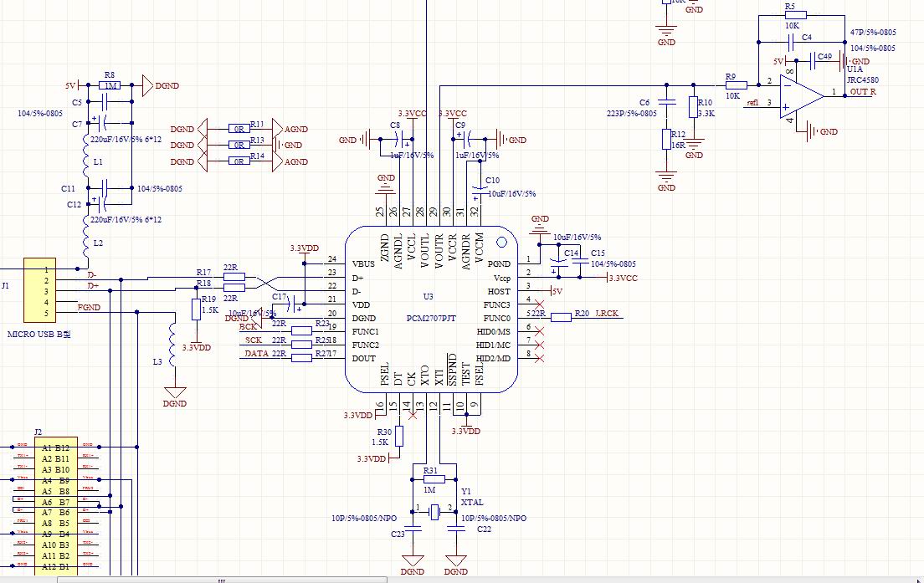Click resistor R8 1M component

(x=110, y=85)
